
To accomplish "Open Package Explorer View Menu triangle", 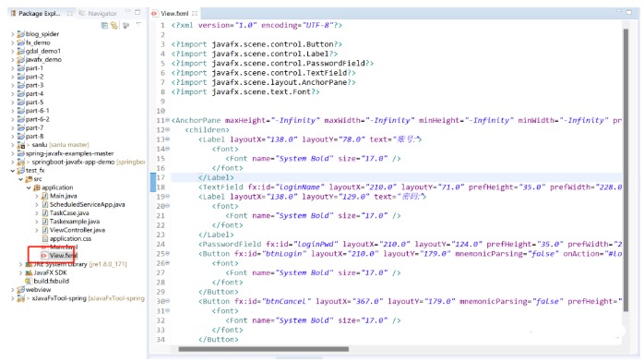I will click(138, 24).
